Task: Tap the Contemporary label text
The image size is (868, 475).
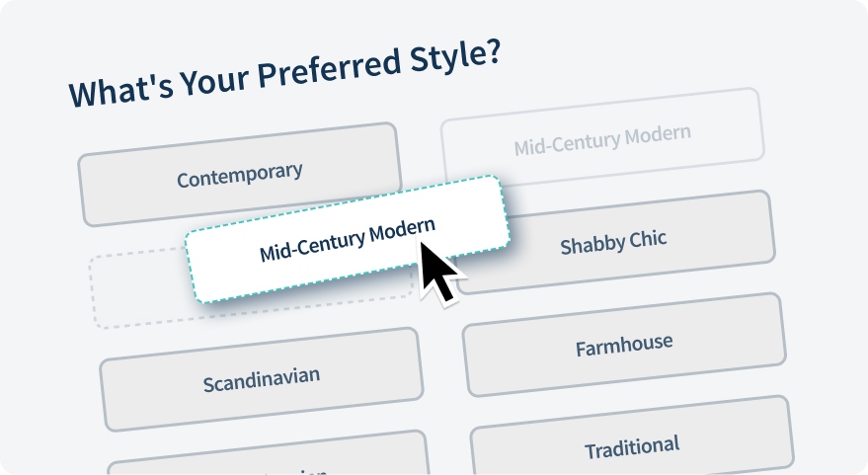Action: point(239,175)
